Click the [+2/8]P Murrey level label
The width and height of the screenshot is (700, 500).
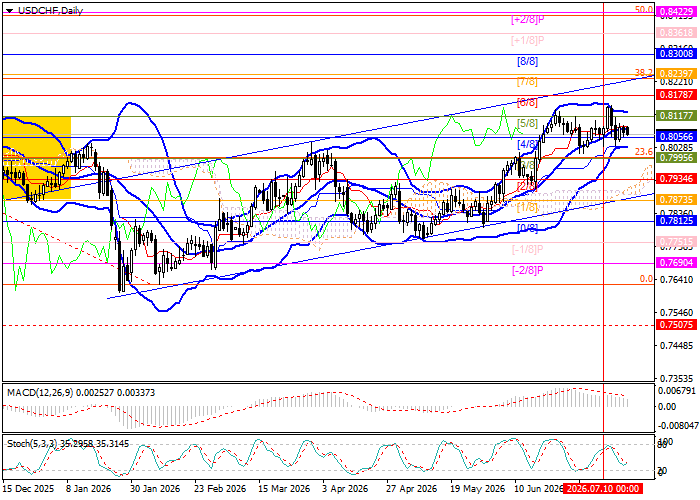point(527,20)
